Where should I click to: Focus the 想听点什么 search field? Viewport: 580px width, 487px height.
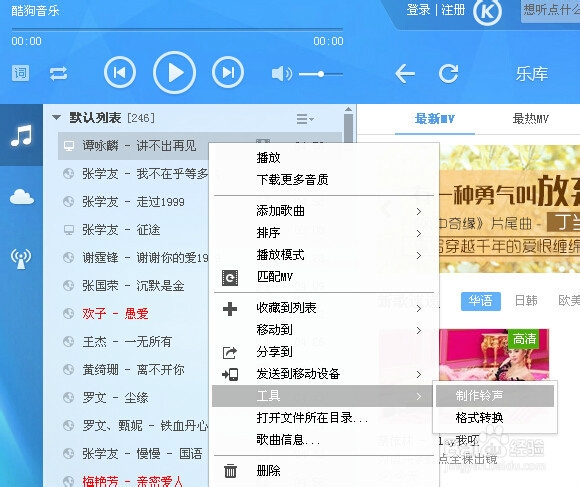550,11
